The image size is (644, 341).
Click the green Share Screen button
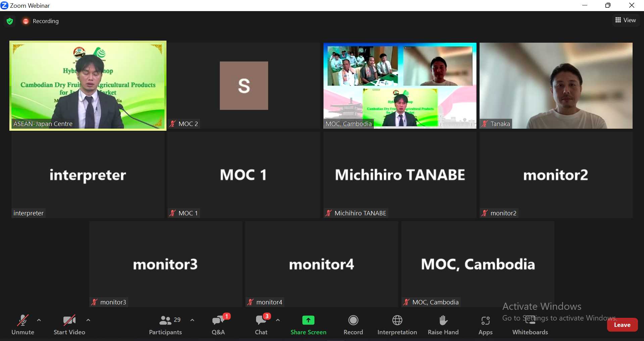click(308, 325)
